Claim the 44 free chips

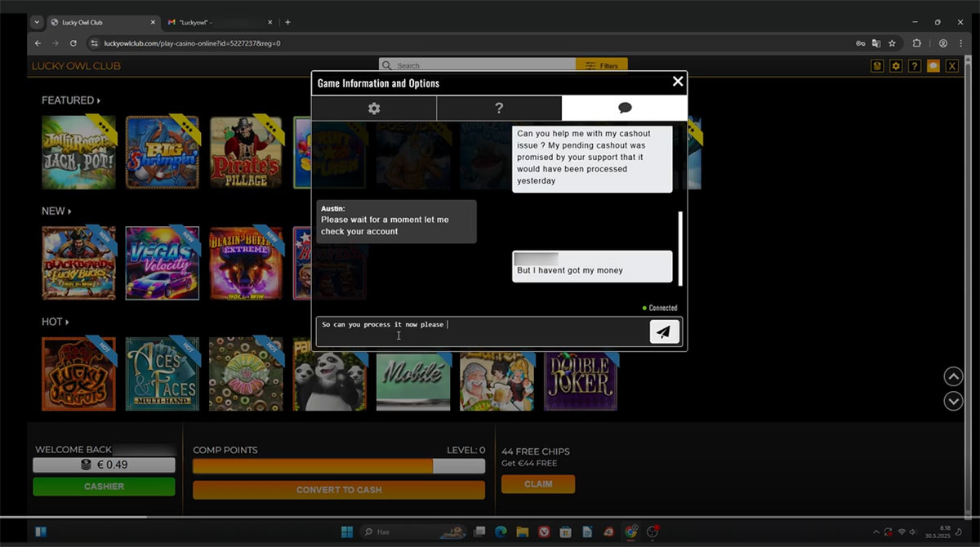coord(538,484)
